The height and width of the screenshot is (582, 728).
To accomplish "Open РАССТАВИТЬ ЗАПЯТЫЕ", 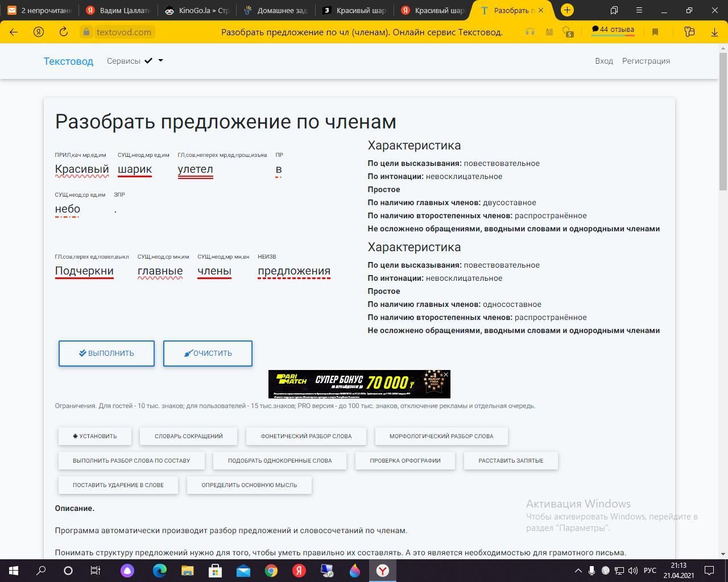I will [511, 460].
